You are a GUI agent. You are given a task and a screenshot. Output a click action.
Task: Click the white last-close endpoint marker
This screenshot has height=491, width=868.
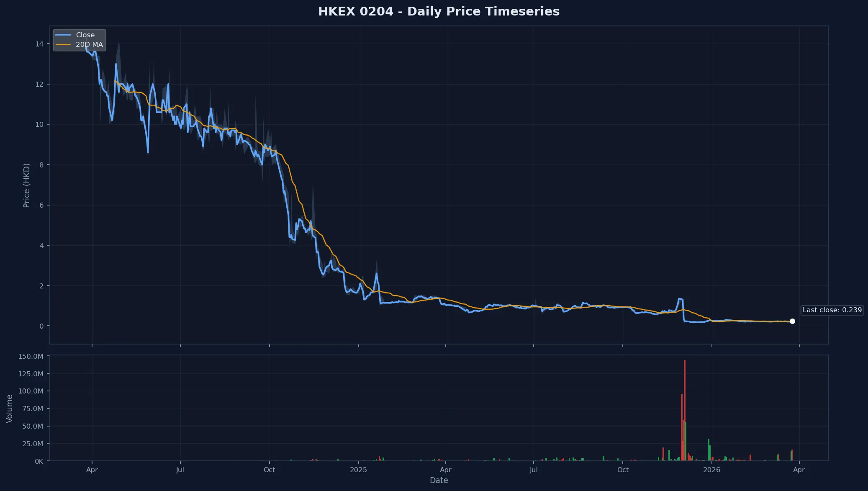click(793, 321)
